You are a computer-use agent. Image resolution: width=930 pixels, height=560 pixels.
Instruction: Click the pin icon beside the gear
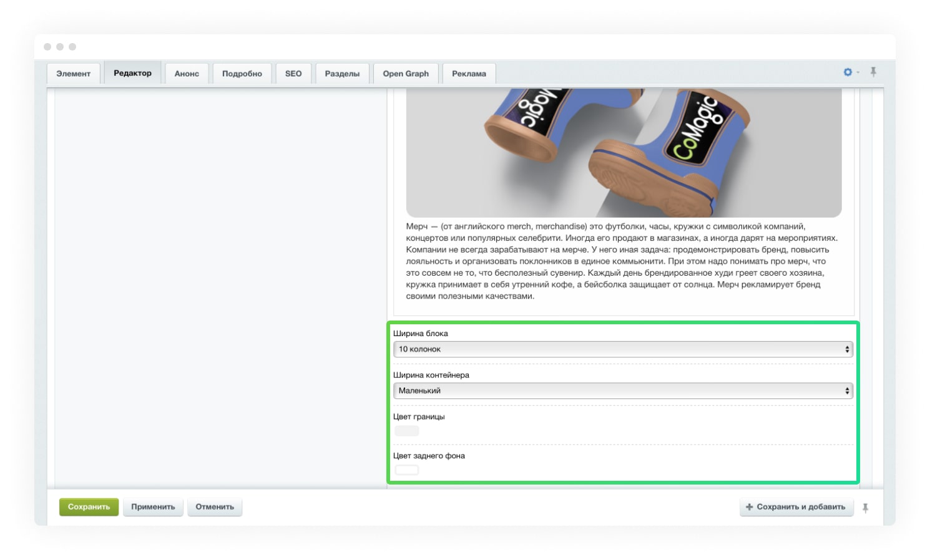pyautogui.click(x=873, y=72)
